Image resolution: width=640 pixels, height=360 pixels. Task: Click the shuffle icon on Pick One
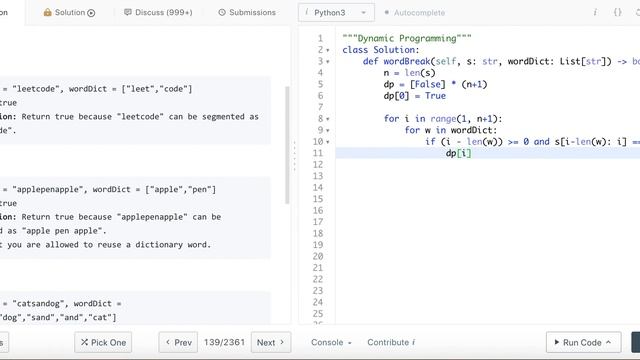[x=84, y=342]
